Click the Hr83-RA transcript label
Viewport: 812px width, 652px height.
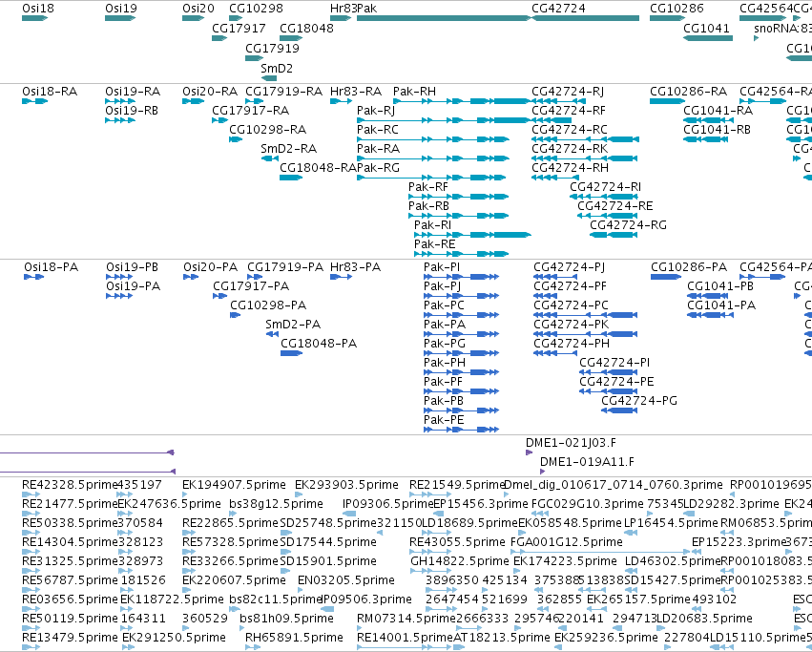(x=356, y=92)
